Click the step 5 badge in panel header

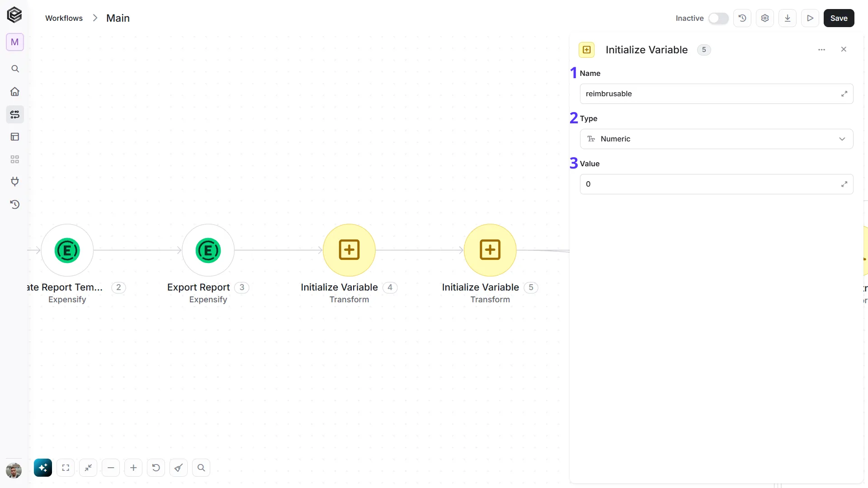(704, 50)
